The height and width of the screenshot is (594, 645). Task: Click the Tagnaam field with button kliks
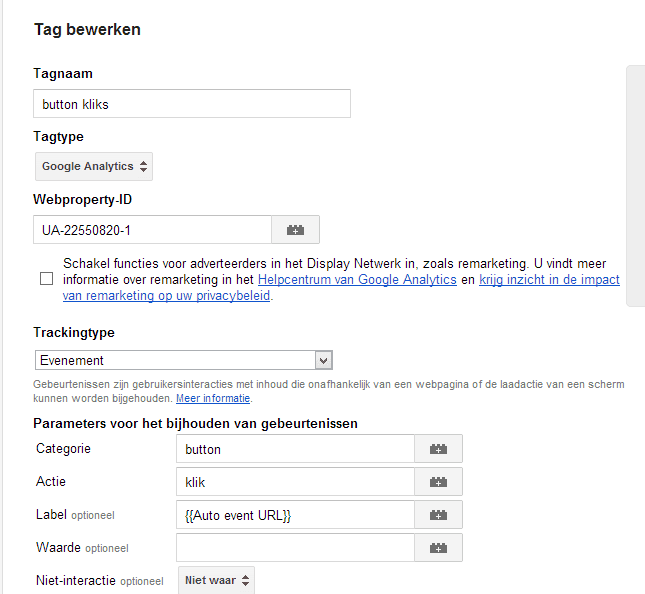tap(192, 104)
